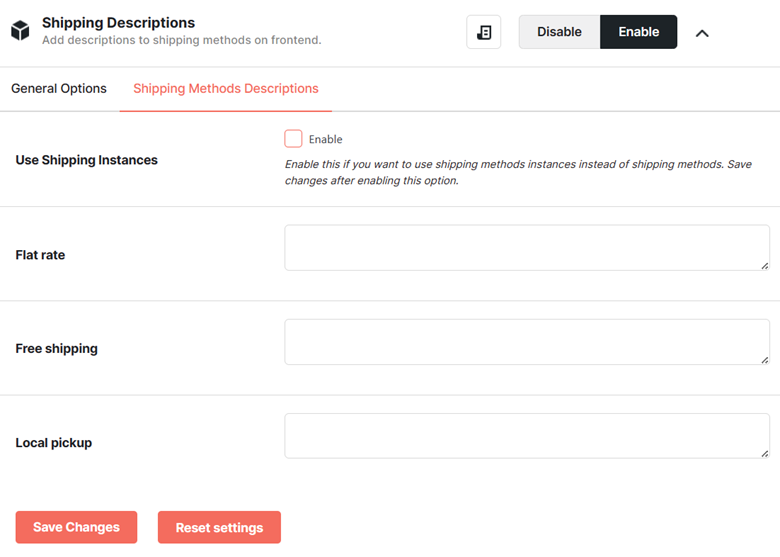Collapse the Shipping Descriptions panel chevron
The width and height of the screenshot is (780, 557).
[702, 33]
